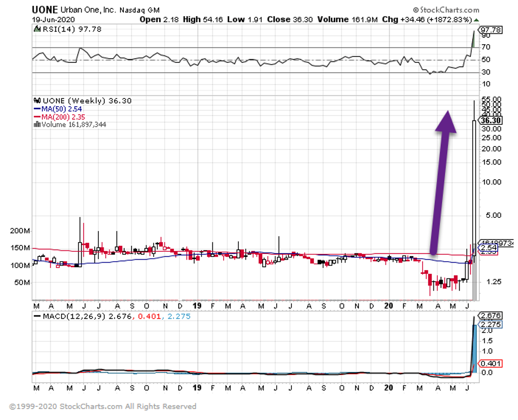This screenshot has height=420, width=518.
Task: Click the 2.676 MACD tag on right axis
Action: pos(490,316)
